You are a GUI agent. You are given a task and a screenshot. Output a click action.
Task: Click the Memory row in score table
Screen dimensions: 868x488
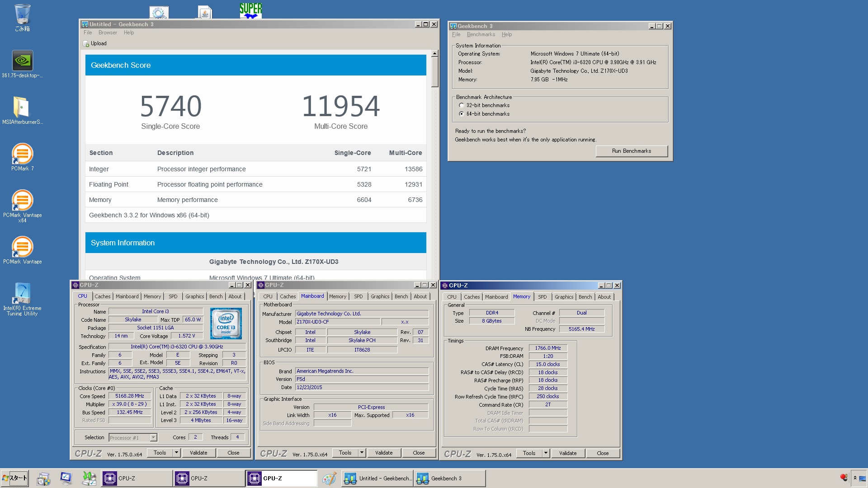(x=256, y=200)
